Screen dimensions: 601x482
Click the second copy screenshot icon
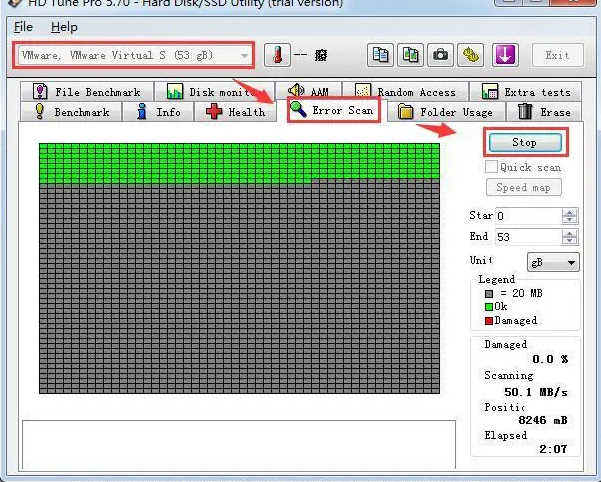coord(410,55)
